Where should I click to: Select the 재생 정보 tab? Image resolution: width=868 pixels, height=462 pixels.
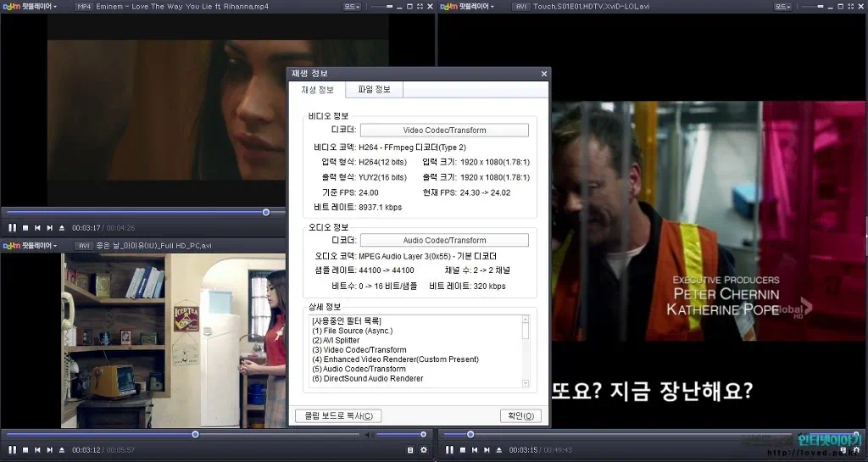click(317, 90)
